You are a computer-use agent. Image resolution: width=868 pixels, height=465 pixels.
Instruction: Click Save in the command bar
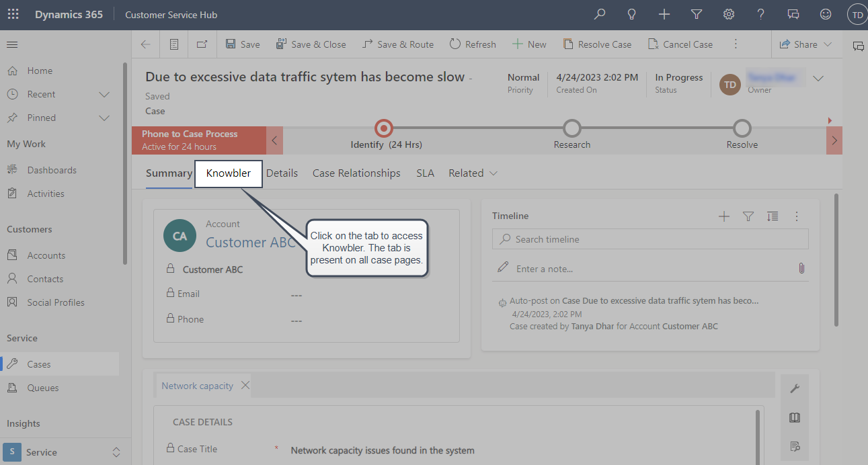point(243,44)
